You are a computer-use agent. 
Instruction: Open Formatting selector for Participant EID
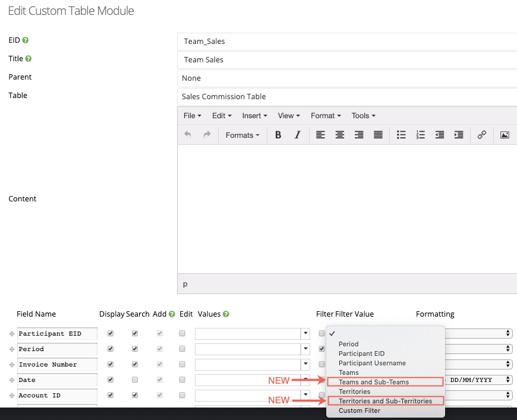[x=479, y=333]
